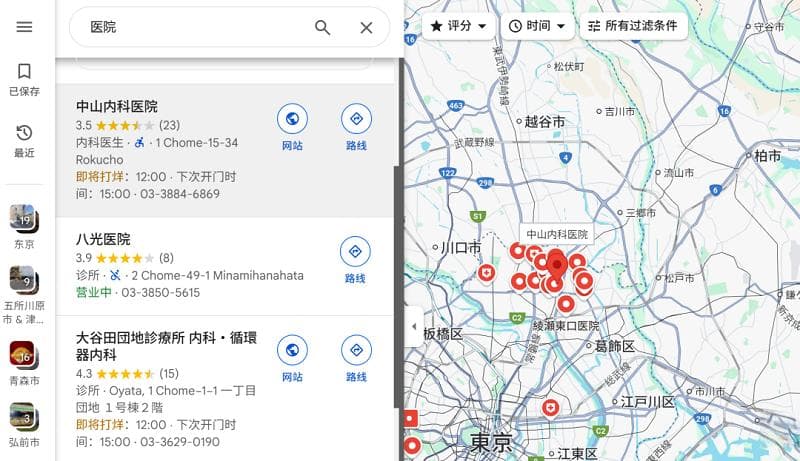Screen dimensions: 800x461
Task: Click the search magnifier icon
Action: pos(322,28)
